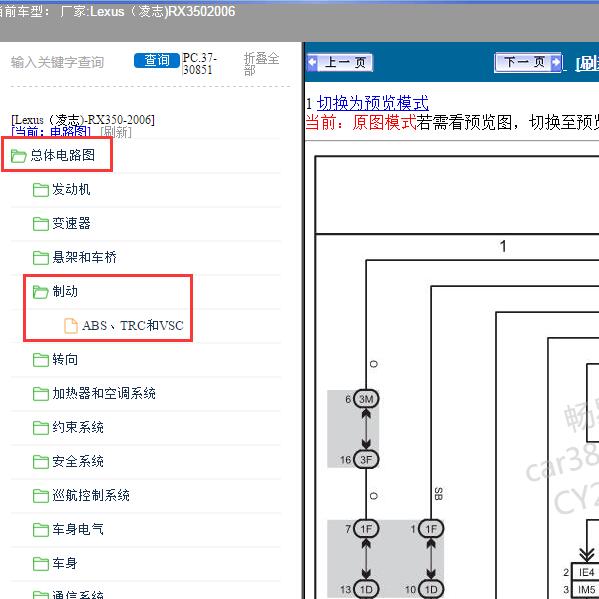Click the 切换为预览模式 link
Screen dimensions: 599x599
pyautogui.click(x=373, y=103)
